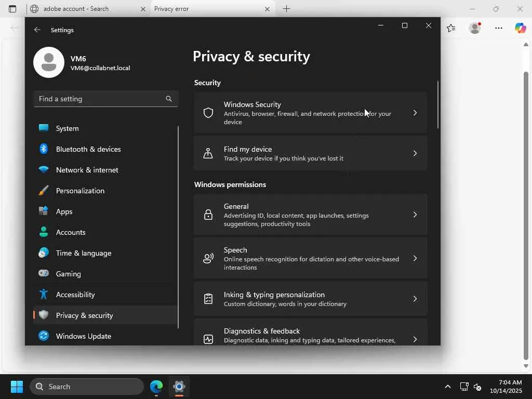Maximize the Settings window

(404, 25)
